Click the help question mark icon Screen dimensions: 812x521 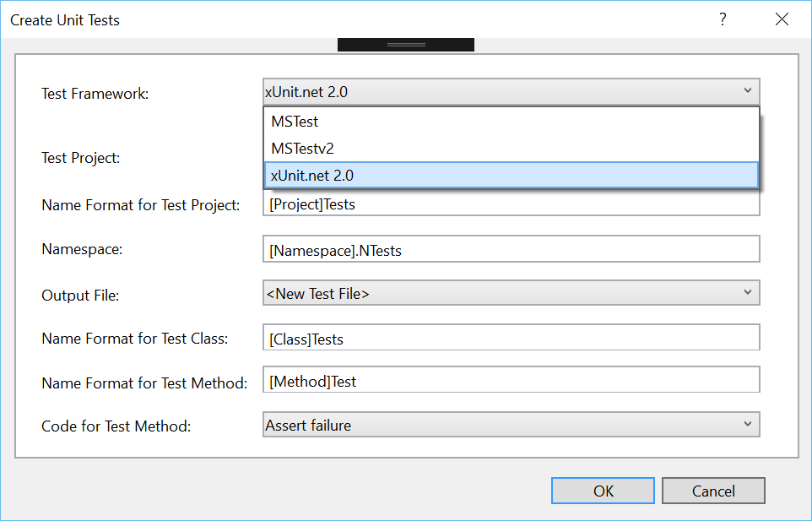[x=723, y=19]
